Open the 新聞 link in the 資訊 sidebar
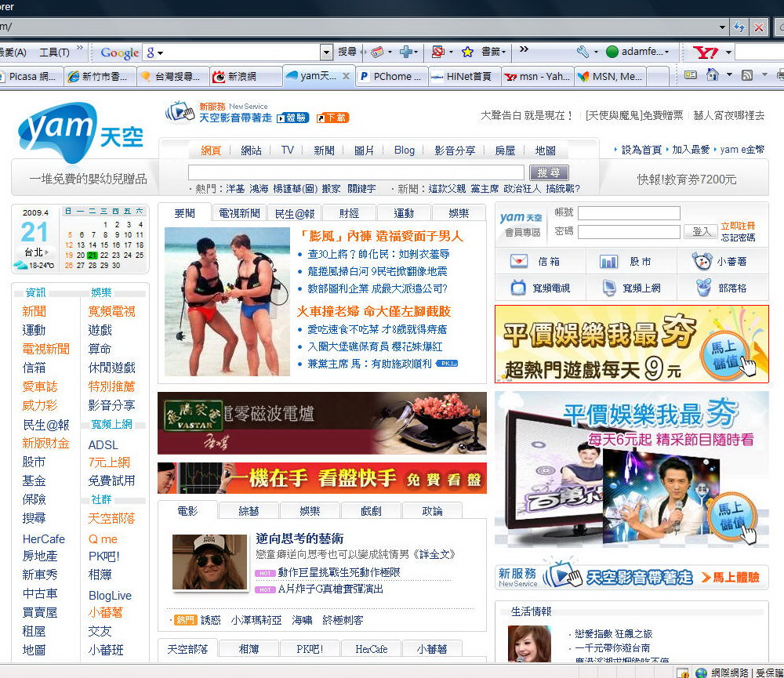784x678 pixels. pos(34,311)
